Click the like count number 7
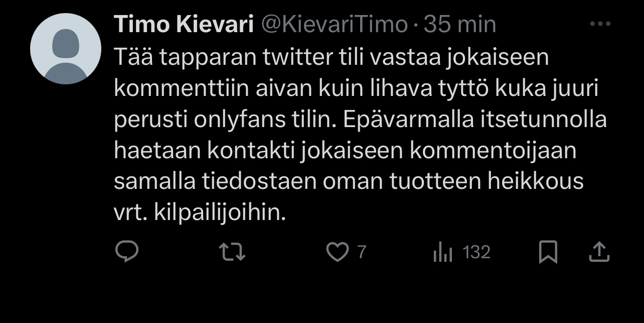 361,252
